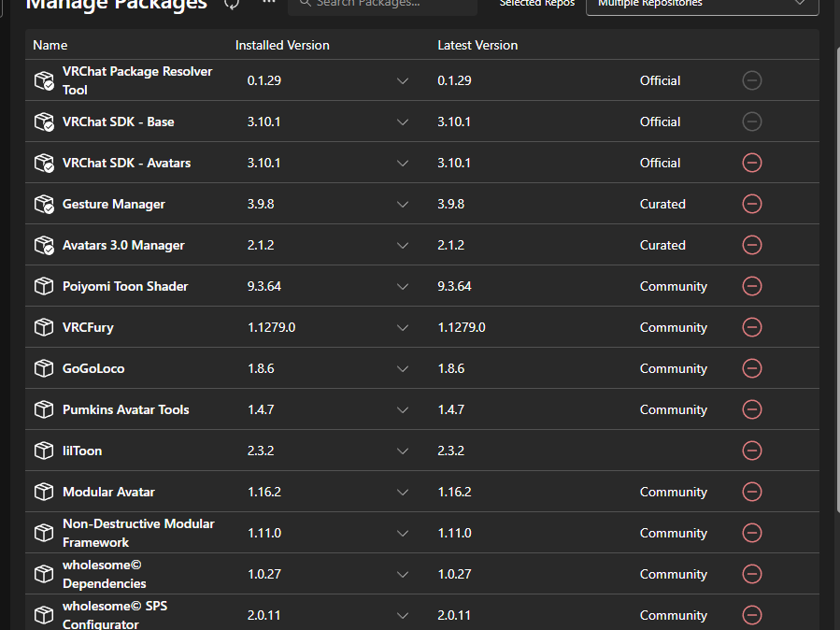Remove the GoGoLoco package
840x630 pixels.
click(x=751, y=368)
